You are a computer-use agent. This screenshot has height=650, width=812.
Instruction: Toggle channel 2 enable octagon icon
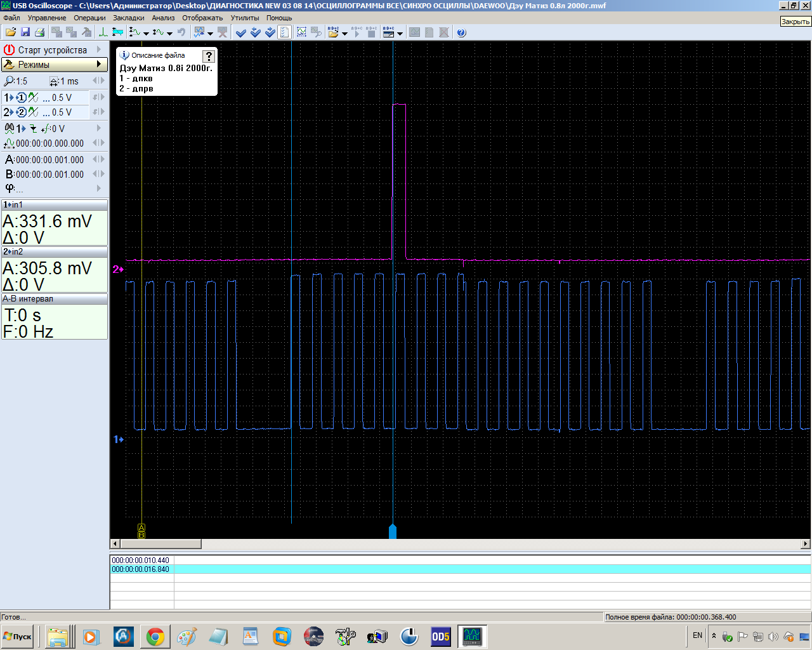point(21,112)
